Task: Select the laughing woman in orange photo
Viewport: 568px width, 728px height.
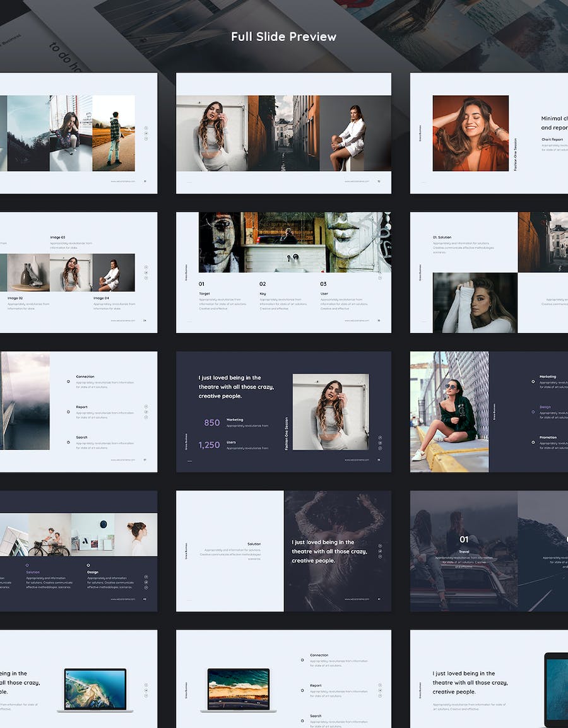Action: point(470,133)
